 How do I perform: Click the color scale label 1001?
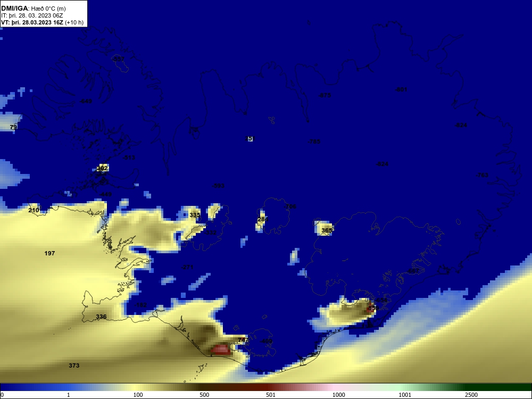click(x=405, y=395)
